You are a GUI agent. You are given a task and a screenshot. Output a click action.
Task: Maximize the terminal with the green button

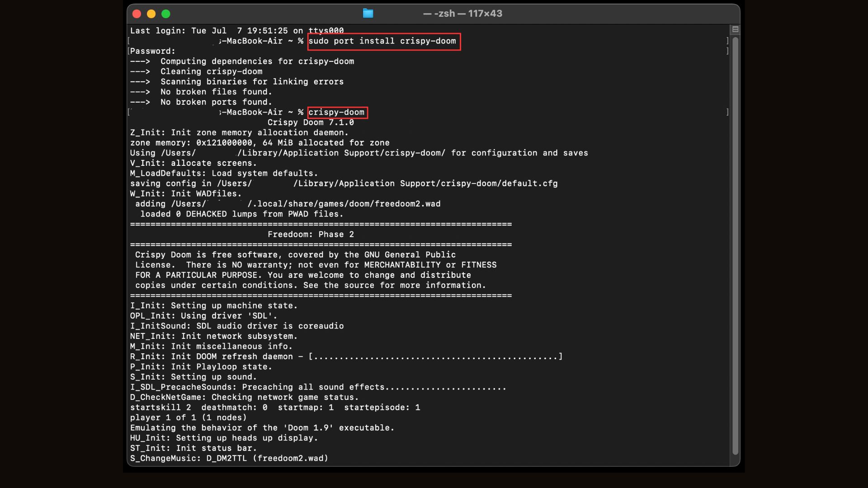pyautogui.click(x=166, y=14)
